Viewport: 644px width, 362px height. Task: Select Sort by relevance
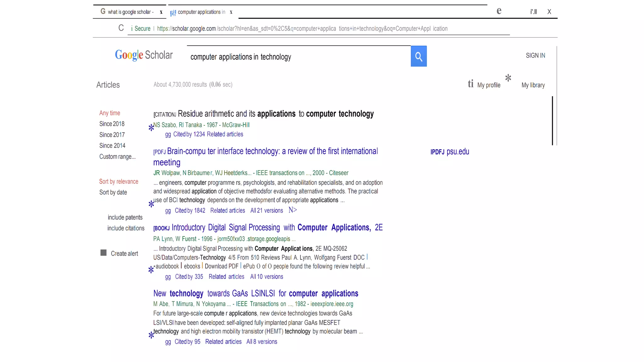click(x=119, y=181)
